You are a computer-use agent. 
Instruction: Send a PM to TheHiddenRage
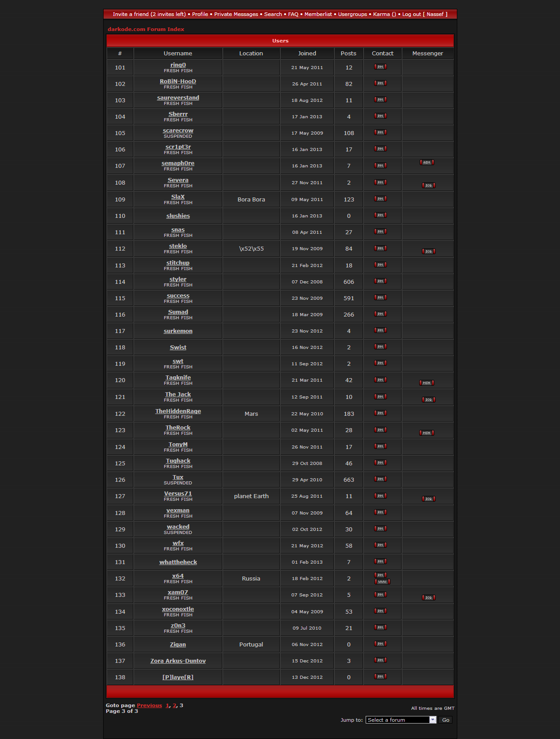[380, 413]
